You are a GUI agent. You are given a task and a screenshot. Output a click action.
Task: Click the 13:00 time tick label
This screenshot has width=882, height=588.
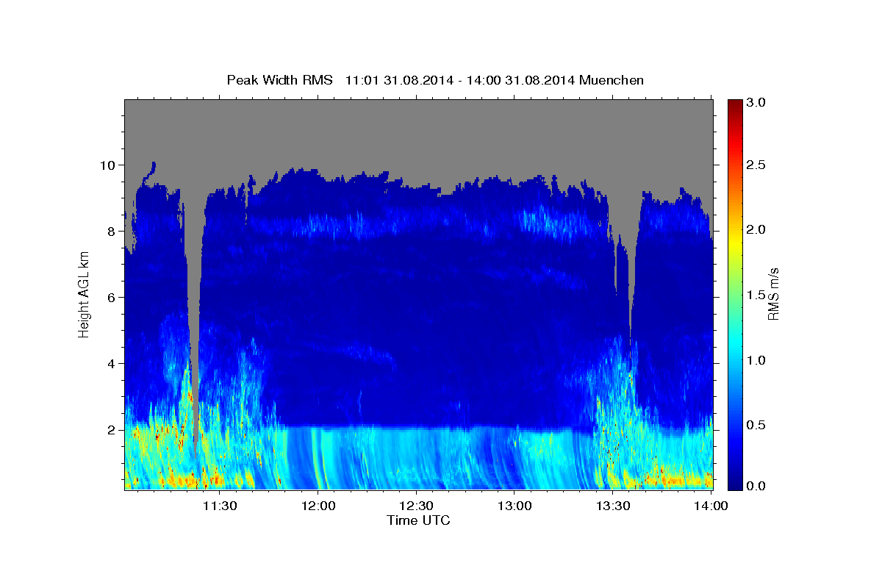pyautogui.click(x=515, y=506)
